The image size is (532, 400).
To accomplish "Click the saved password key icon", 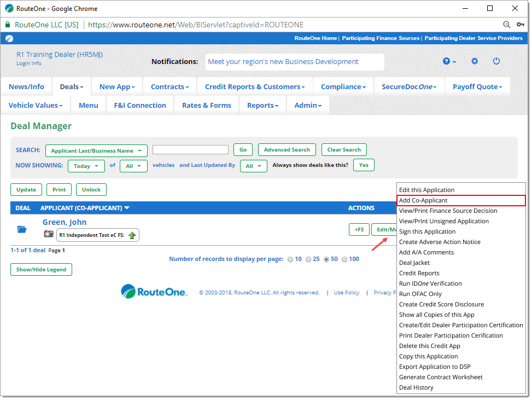I will point(520,25).
